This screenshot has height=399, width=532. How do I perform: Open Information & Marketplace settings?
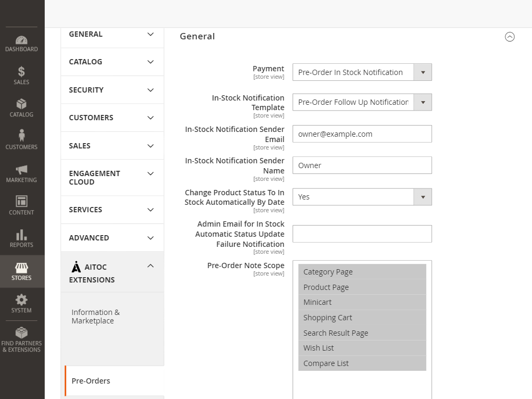[x=96, y=317]
